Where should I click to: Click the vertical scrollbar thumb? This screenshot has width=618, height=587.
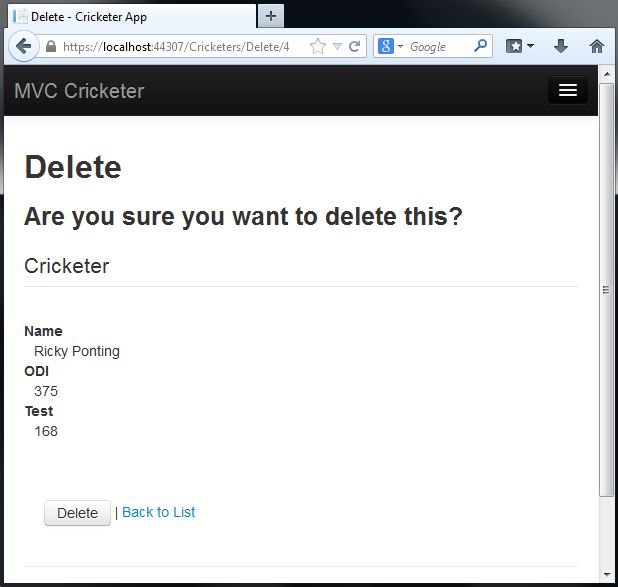607,290
